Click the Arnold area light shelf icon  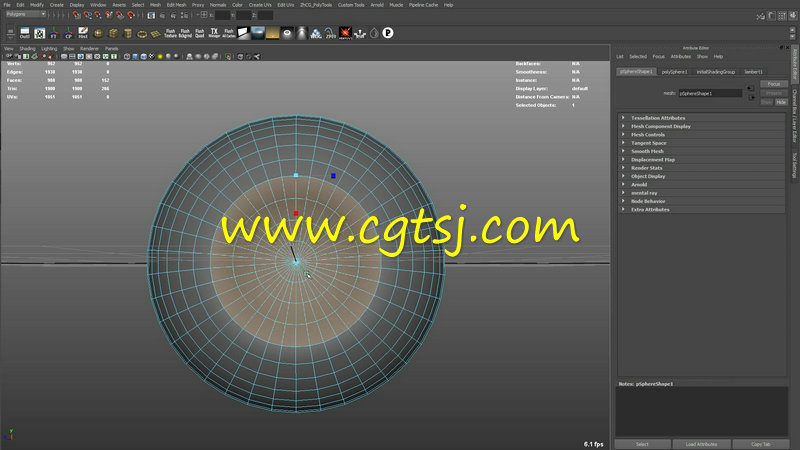pos(243,34)
